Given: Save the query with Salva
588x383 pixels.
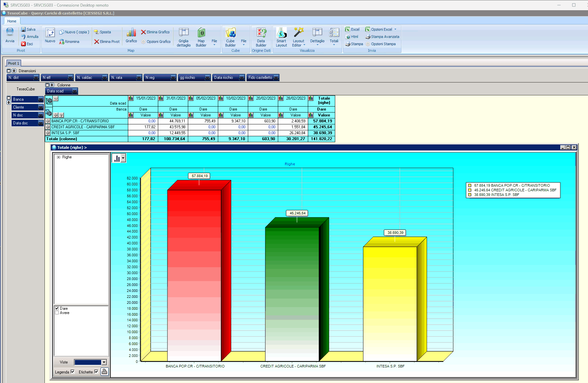Looking at the screenshot, I should [x=28, y=29].
